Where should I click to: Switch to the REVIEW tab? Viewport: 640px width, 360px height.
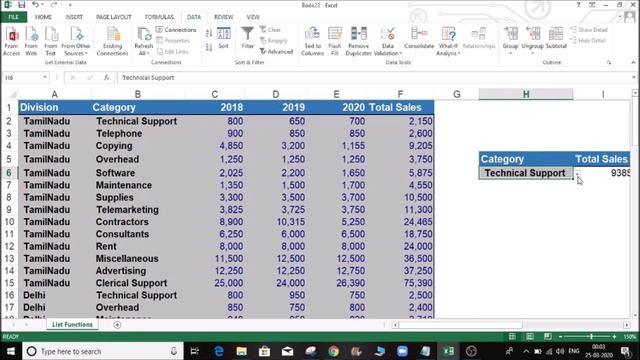224,17
